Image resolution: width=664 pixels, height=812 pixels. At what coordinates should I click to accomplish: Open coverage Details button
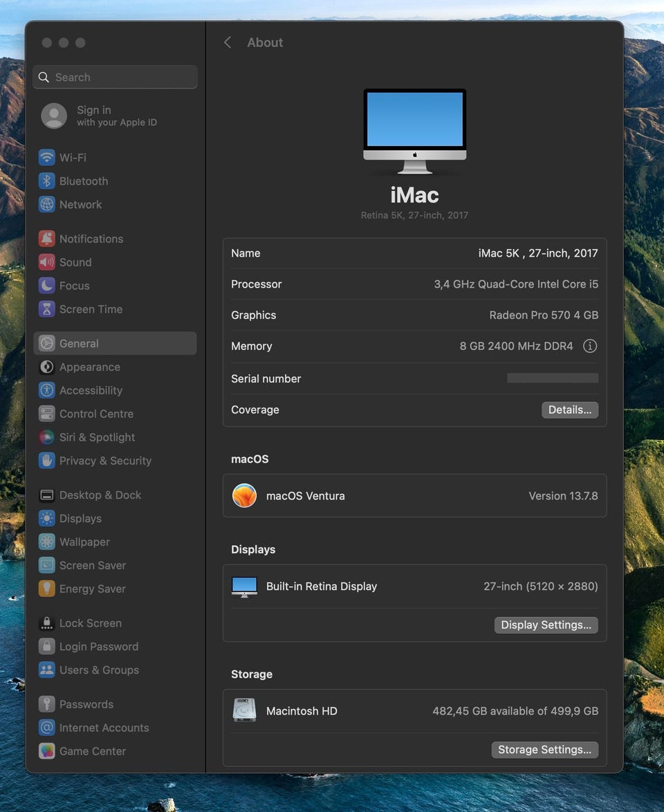coord(569,410)
